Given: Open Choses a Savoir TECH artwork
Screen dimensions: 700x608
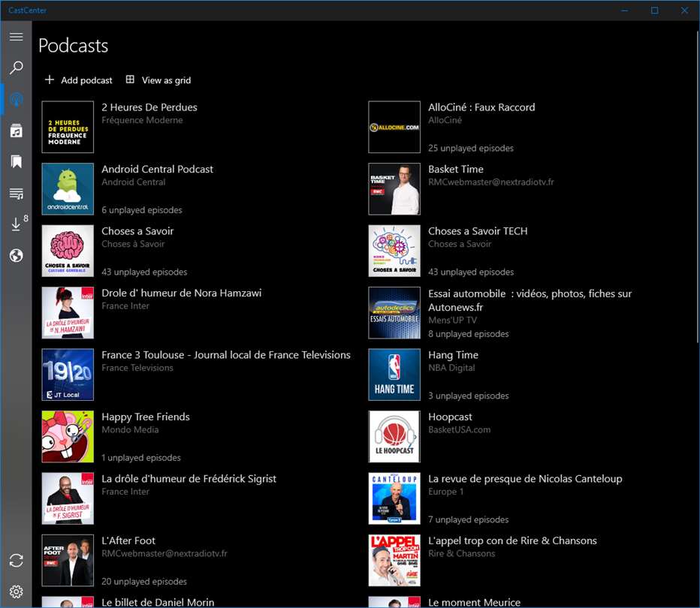Looking at the screenshot, I should point(394,251).
